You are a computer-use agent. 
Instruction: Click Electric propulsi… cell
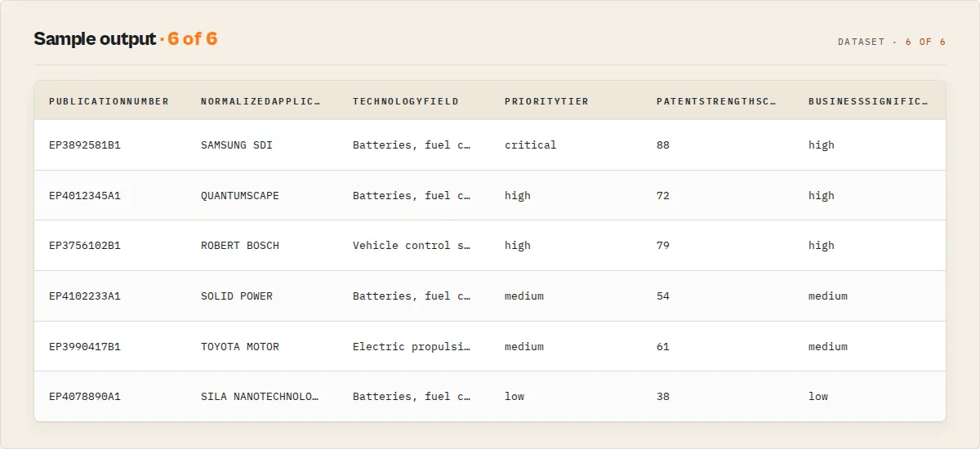[412, 347]
